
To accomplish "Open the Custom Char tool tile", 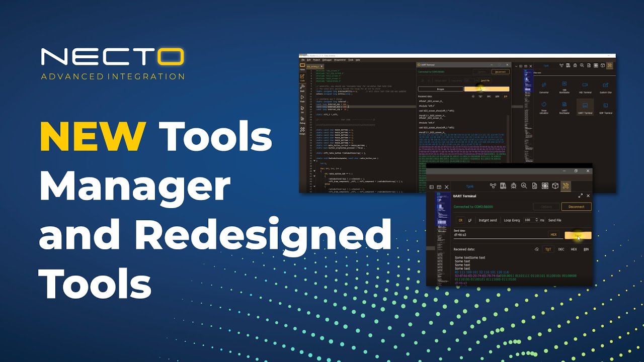I will tap(606, 87).
